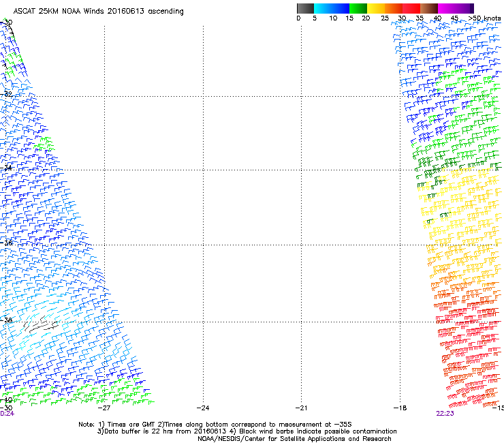Select the orange 25–30 knots legend segment
Image resolution: width=504 pixels, height=443 pixels.
tap(394, 8)
